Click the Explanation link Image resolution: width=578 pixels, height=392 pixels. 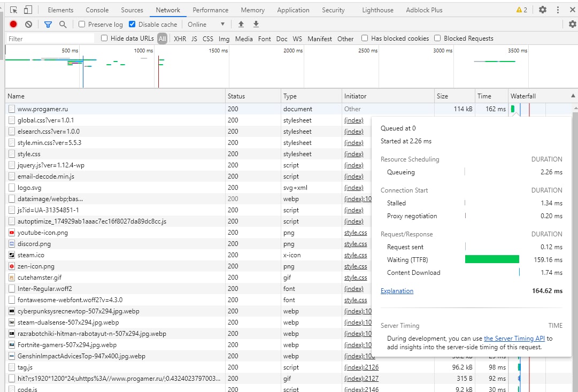(397, 291)
